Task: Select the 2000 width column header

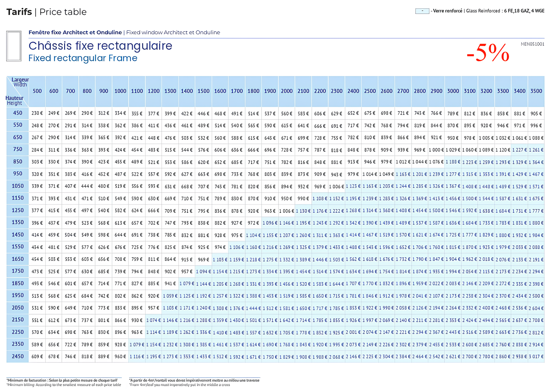Action: point(286,91)
